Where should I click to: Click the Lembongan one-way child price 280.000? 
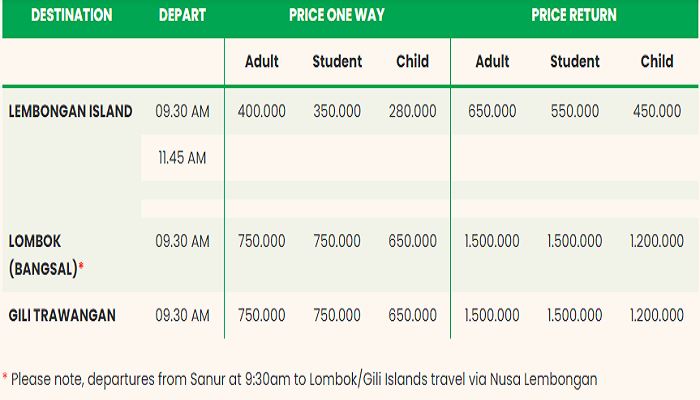412,111
